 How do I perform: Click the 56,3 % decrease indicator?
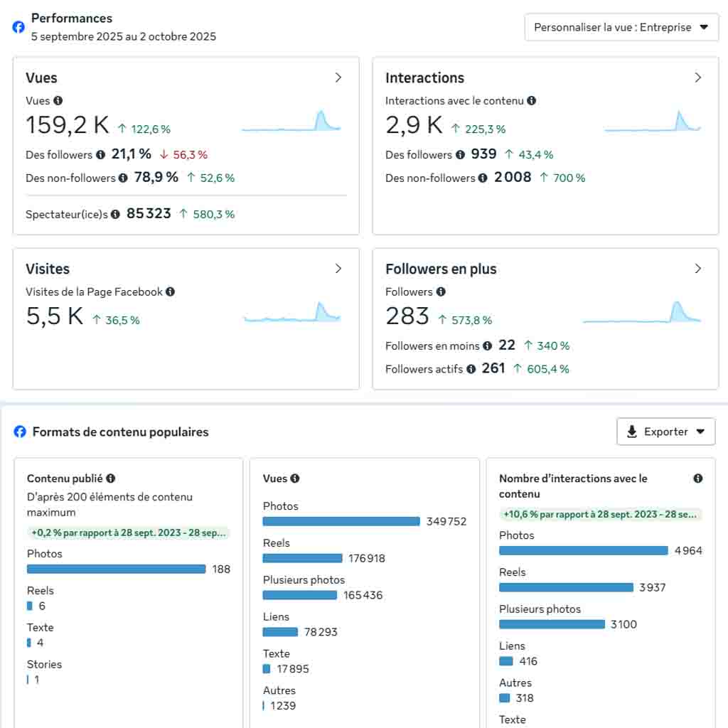(x=183, y=154)
